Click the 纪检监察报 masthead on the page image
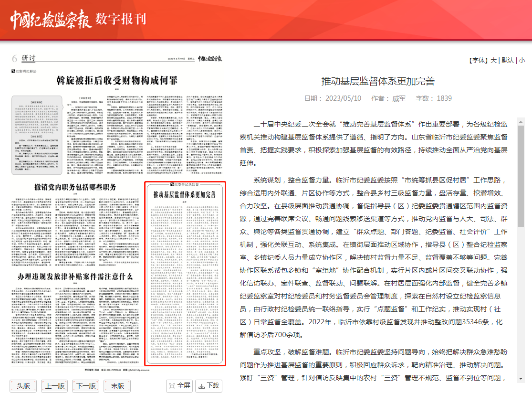Image resolution: width=532 pixels, height=404 pixels. (x=209, y=58)
